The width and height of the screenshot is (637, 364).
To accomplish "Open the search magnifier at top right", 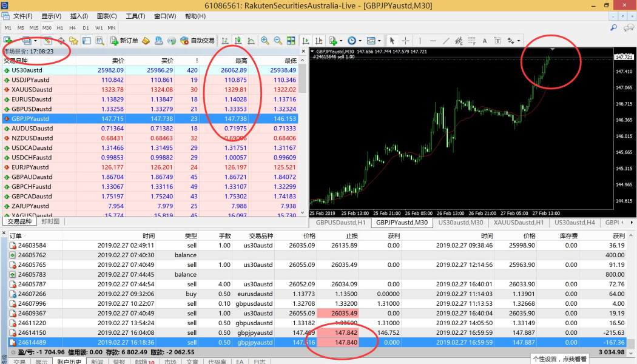I will point(613,28).
